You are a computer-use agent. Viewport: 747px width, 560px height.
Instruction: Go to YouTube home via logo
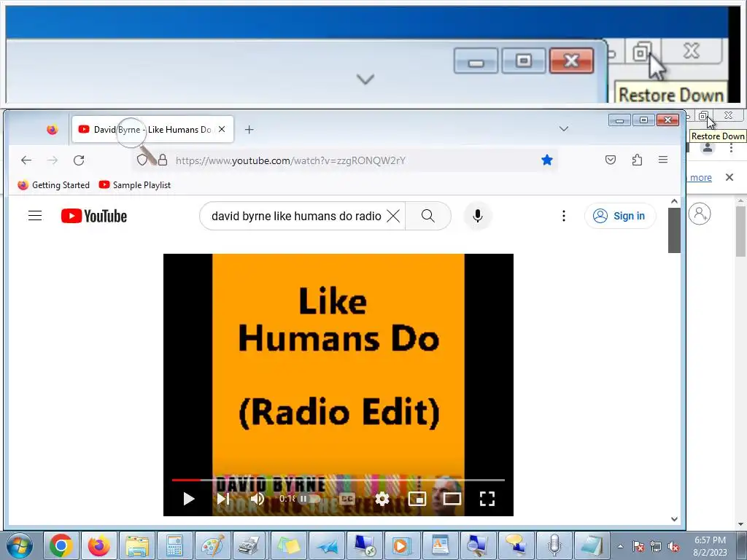(x=94, y=216)
